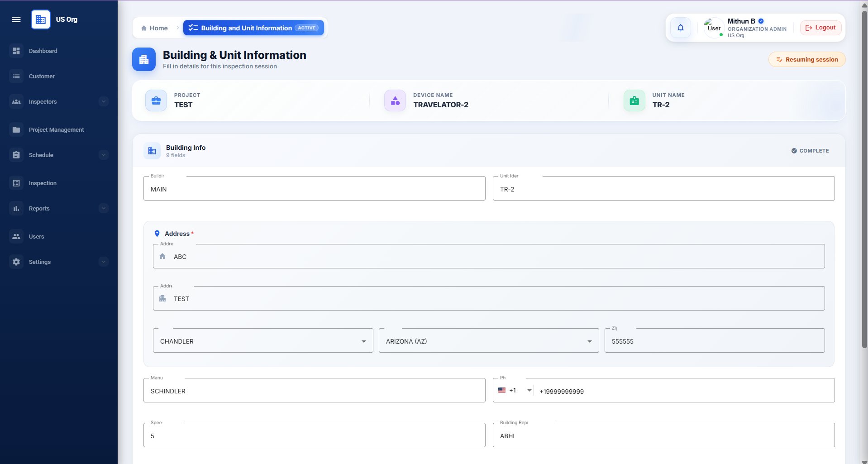Click the notifications bell icon
This screenshot has width=868, height=464.
(x=680, y=28)
